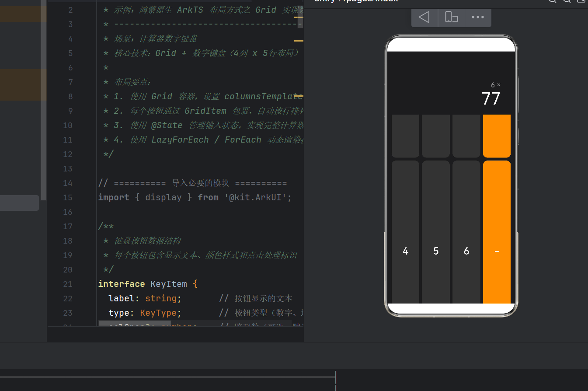The width and height of the screenshot is (588, 391).
Task: Click the 'string' type on line 22
Action: (160, 298)
